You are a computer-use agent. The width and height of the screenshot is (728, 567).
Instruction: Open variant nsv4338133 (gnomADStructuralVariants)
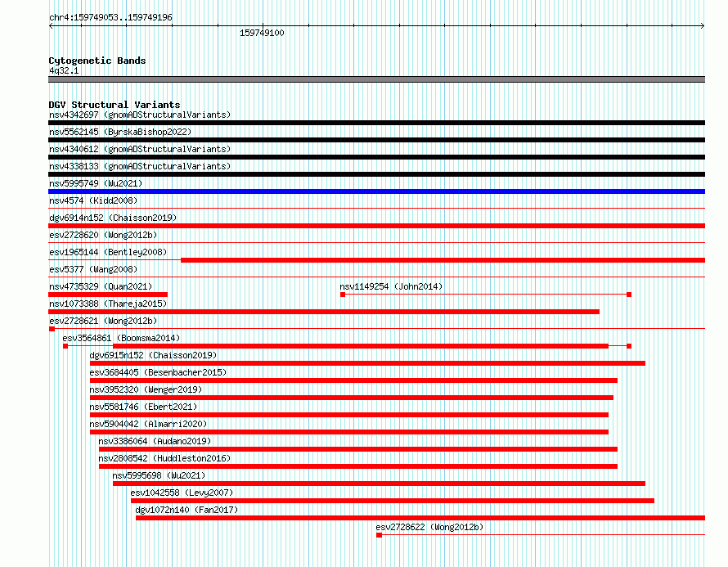pyautogui.click(x=140, y=166)
